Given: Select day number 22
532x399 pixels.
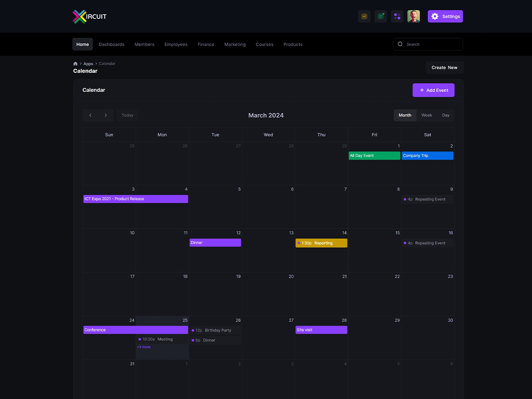Looking at the screenshot, I should (397, 276).
